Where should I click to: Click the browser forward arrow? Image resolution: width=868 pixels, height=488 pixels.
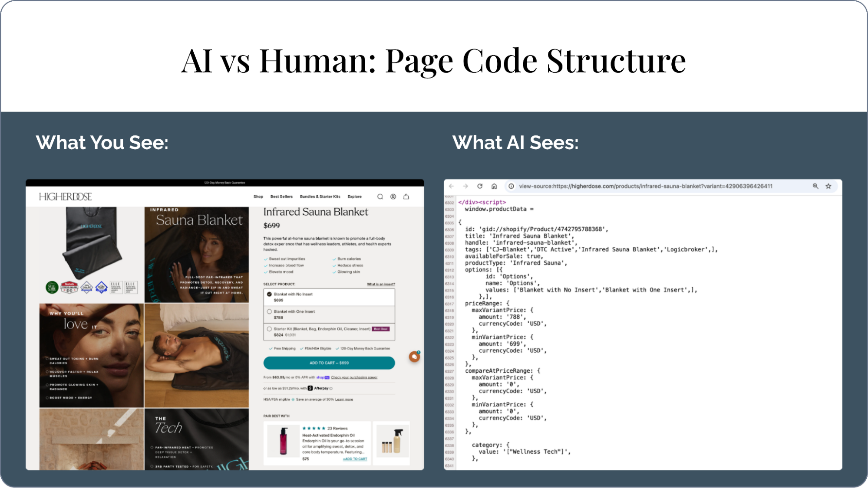tap(465, 186)
